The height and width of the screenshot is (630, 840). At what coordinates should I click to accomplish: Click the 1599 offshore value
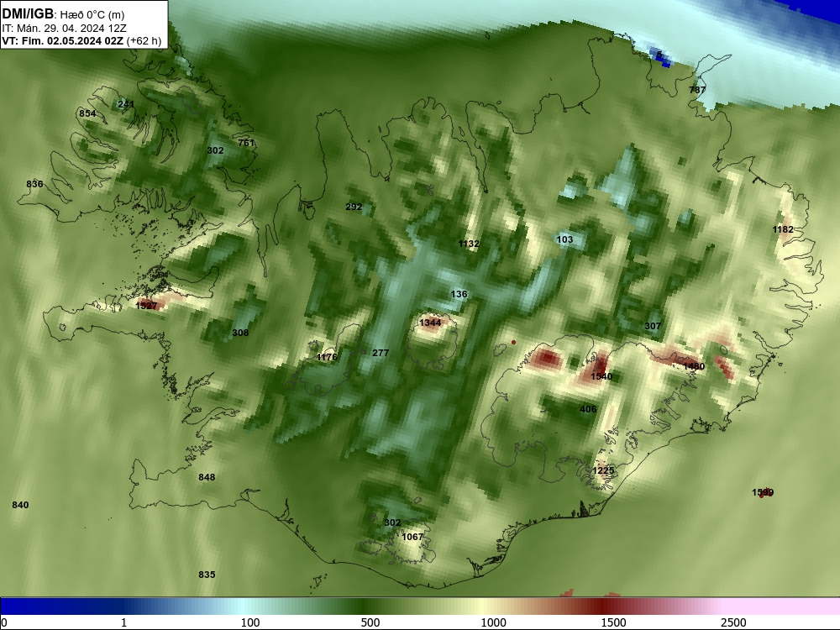click(x=763, y=492)
